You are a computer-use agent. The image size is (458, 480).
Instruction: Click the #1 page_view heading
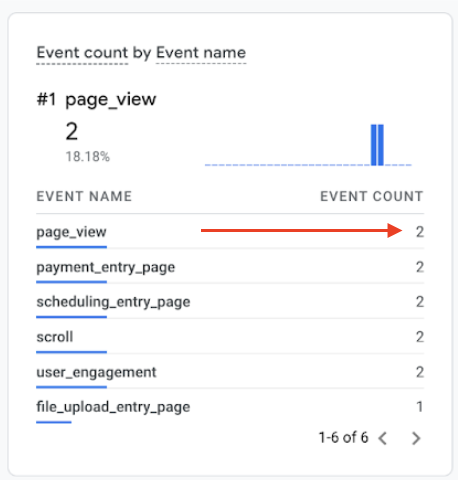pos(96,99)
